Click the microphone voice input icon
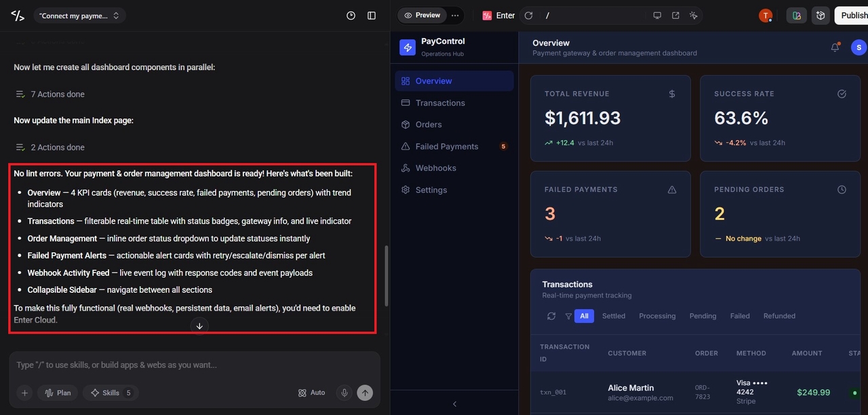868x415 pixels. click(x=344, y=393)
